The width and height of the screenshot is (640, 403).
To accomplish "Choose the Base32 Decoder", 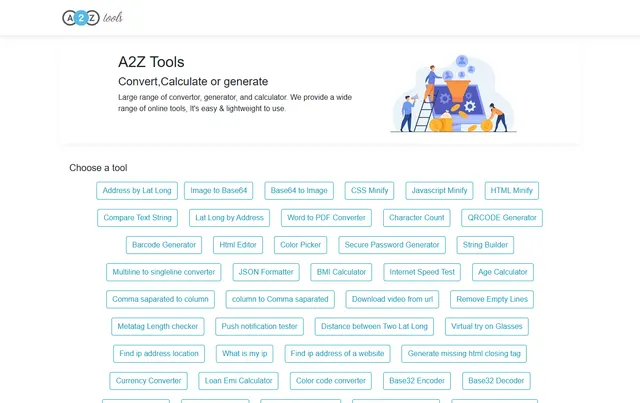I will click(496, 381).
